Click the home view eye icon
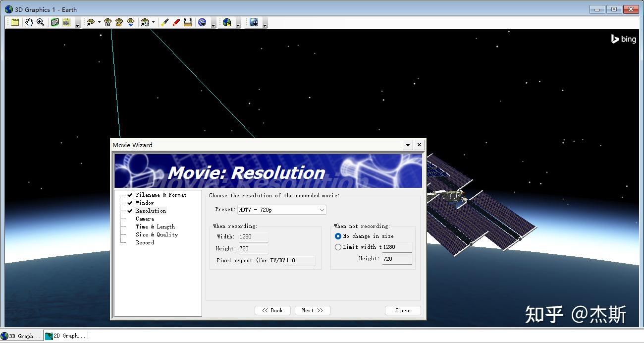Image resolution: width=644 pixels, height=343 pixels. point(107,22)
